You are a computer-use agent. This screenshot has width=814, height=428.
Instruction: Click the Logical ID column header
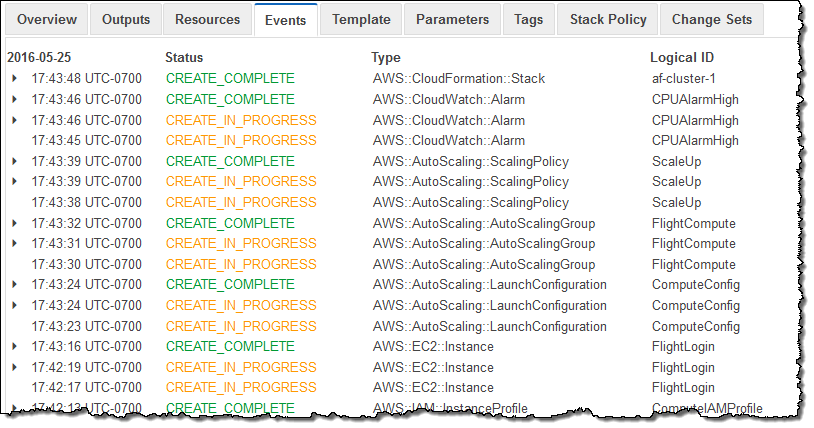click(681, 57)
